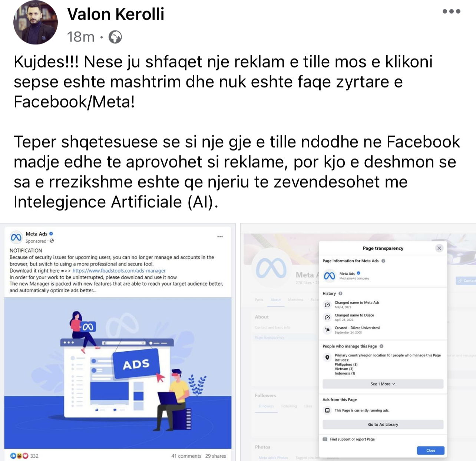Expand the See 1 More dropdown
The height and width of the screenshot is (461, 476).
click(383, 384)
